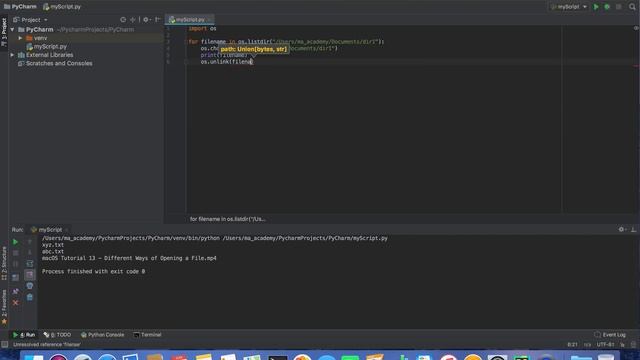
Task: Close Run tab with red X icon
Action: pyautogui.click(x=16, y=302)
